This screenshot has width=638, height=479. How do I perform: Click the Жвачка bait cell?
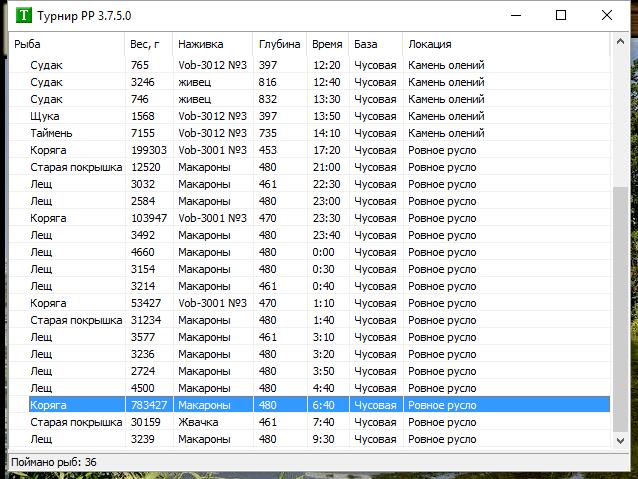tap(198, 422)
